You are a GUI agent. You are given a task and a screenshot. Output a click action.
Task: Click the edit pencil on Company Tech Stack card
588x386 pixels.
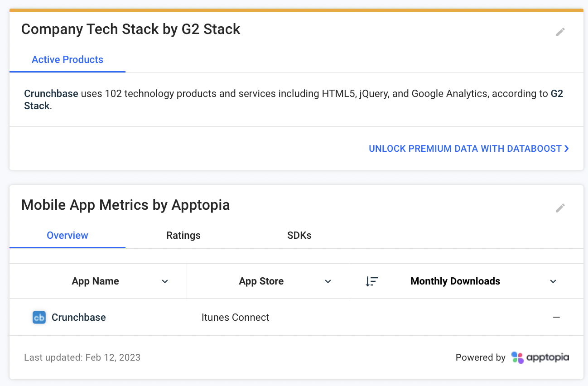point(560,32)
